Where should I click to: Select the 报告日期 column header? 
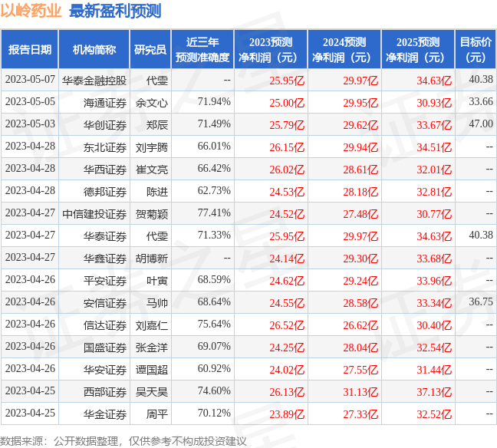coord(30,49)
